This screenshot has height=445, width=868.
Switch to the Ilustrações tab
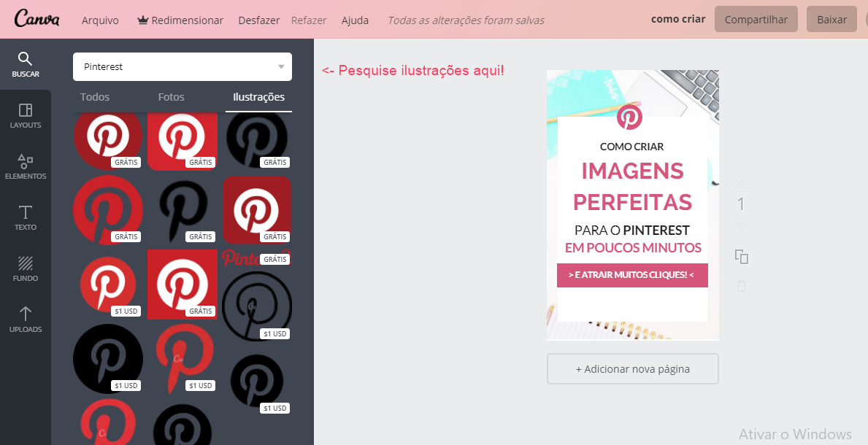(258, 97)
